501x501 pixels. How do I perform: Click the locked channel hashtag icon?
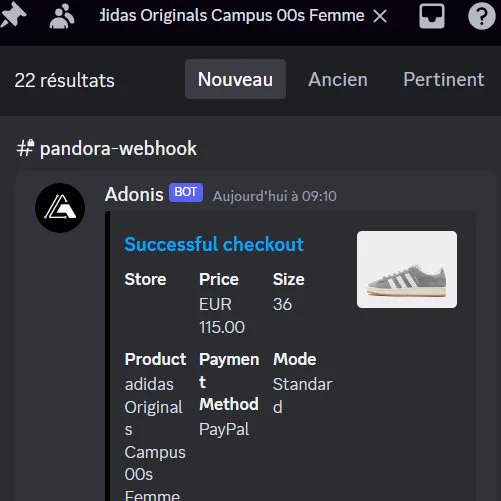(x=25, y=148)
